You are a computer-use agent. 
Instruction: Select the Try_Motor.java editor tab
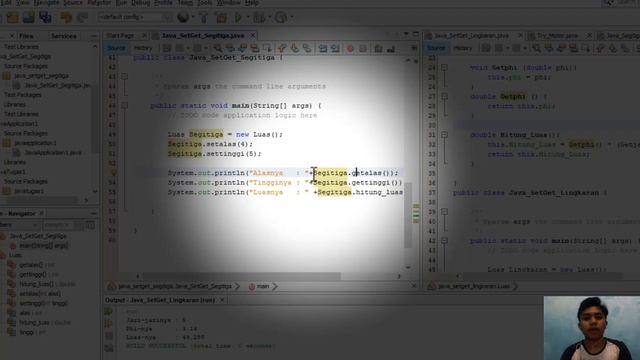pyautogui.click(x=557, y=36)
